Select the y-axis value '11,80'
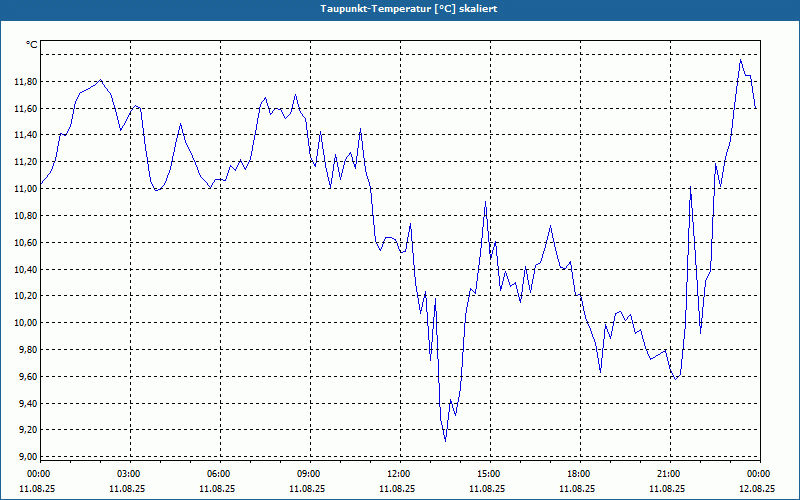The height and width of the screenshot is (500, 800). 26,82
